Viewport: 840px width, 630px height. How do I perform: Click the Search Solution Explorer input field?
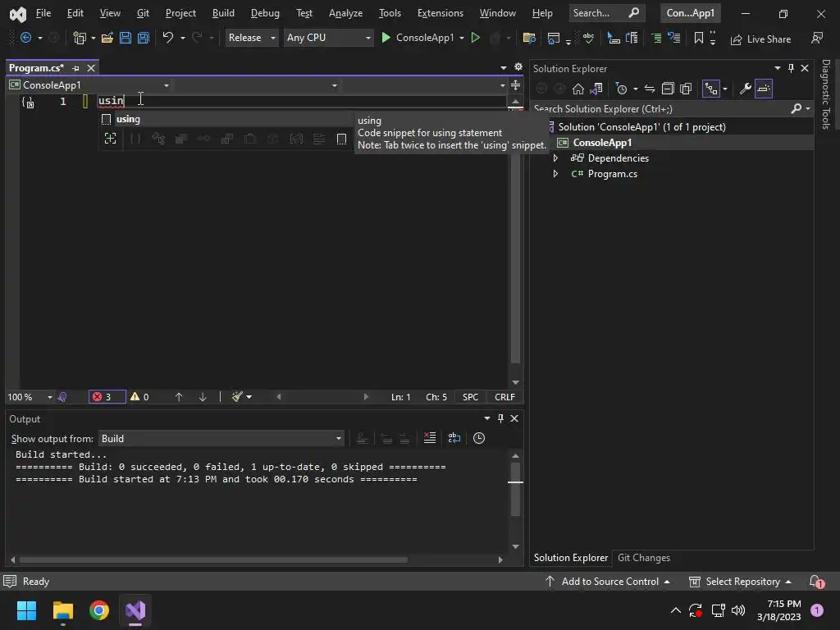tap(660, 109)
